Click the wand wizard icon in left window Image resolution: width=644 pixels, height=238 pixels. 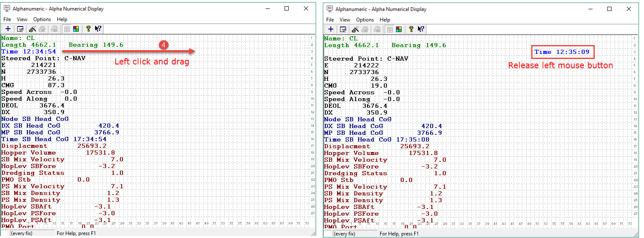tap(32, 29)
